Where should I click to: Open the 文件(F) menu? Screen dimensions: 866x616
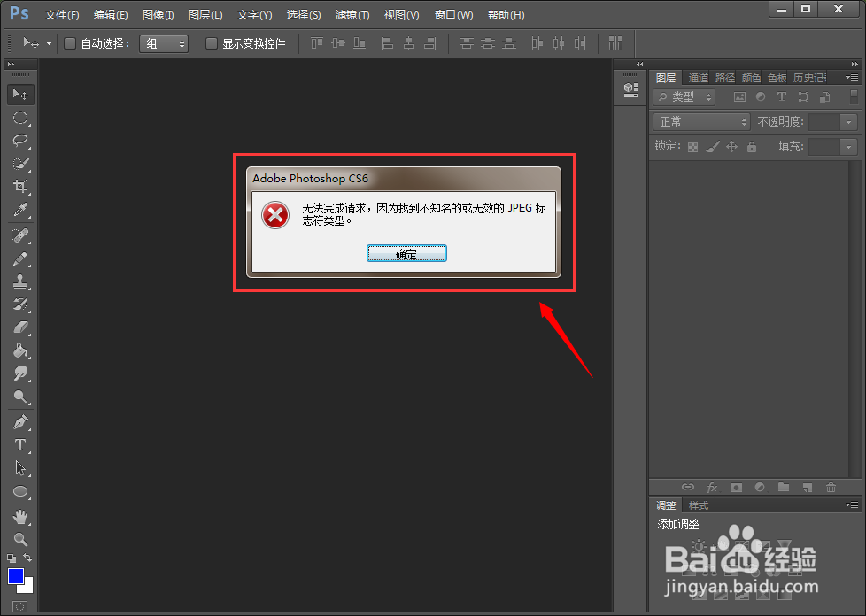pyautogui.click(x=62, y=15)
